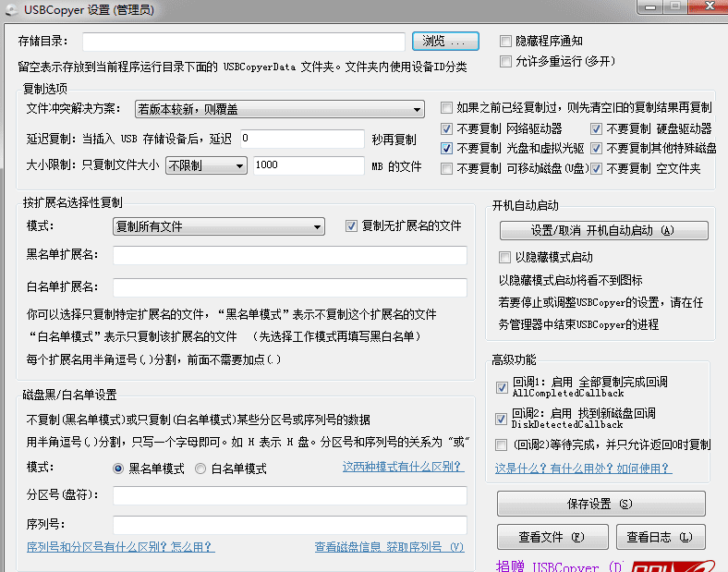728x572 pixels.
Task: Click the 白名单扩展名 input field
Action: (x=290, y=287)
